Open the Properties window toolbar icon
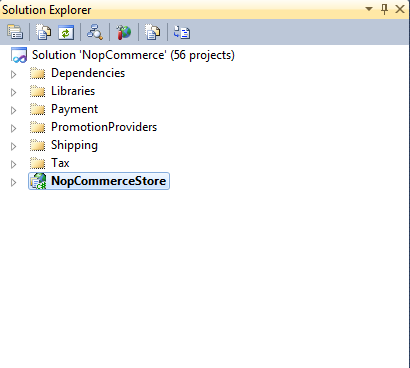410x368 pixels. point(15,32)
